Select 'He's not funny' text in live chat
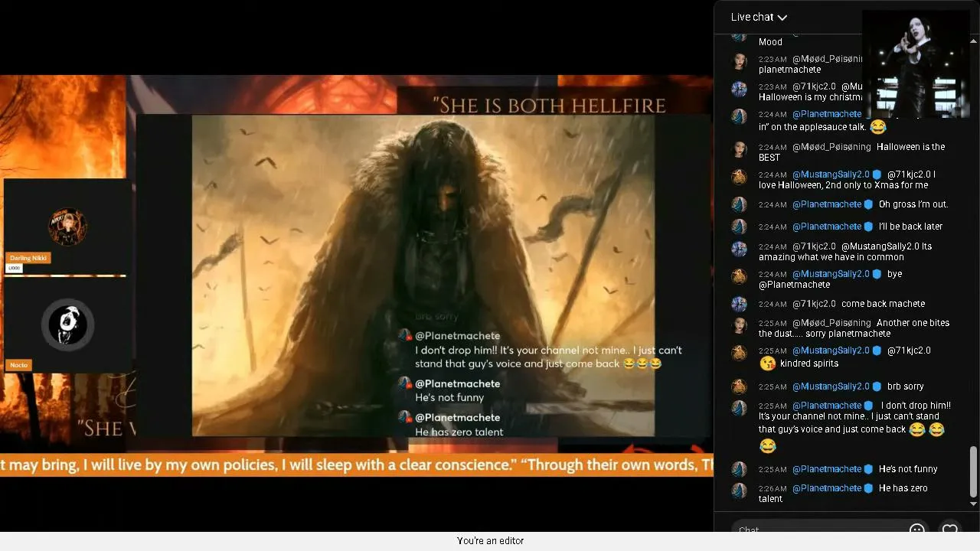The image size is (980, 551). click(908, 469)
